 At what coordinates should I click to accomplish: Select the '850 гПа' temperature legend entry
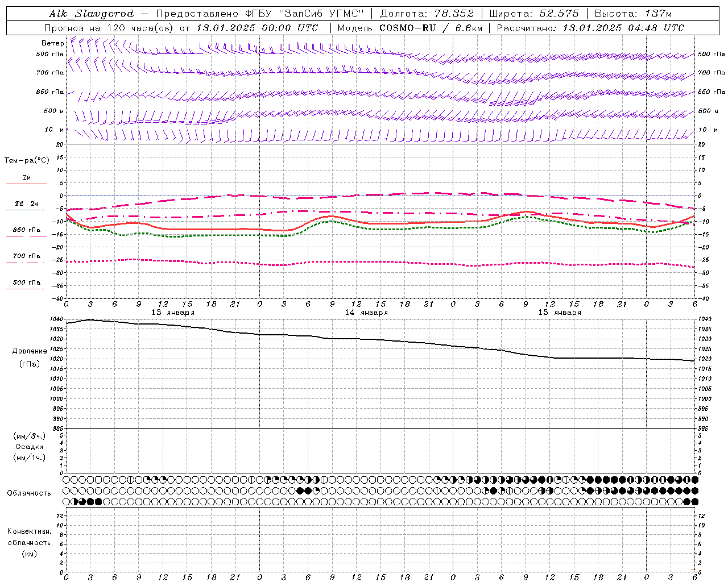[x=27, y=230]
